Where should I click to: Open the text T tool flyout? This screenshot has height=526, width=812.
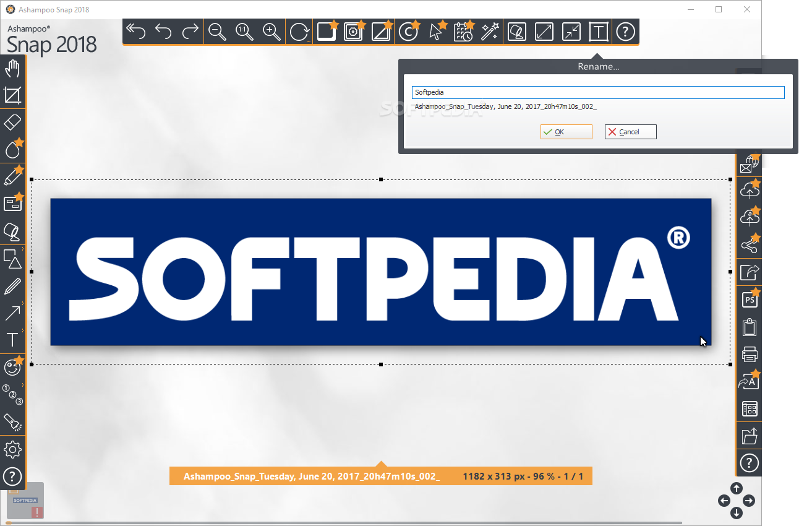12,340
